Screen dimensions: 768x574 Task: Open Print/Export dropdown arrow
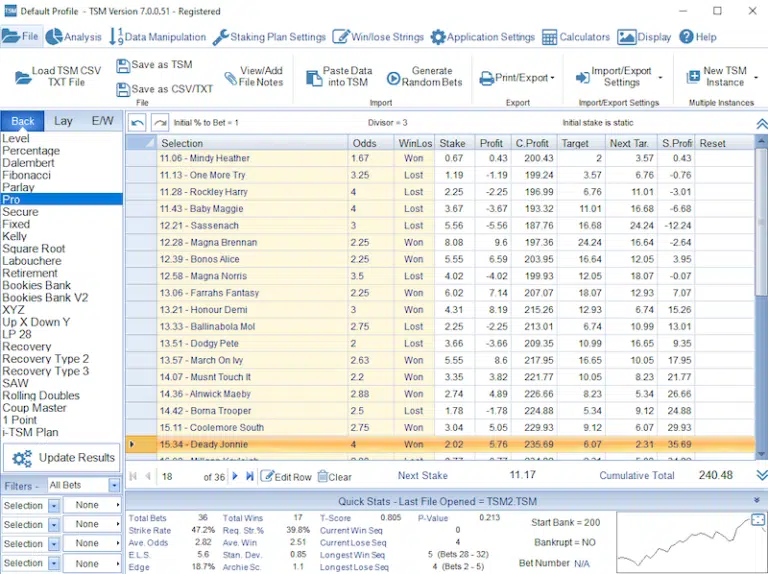[552, 78]
